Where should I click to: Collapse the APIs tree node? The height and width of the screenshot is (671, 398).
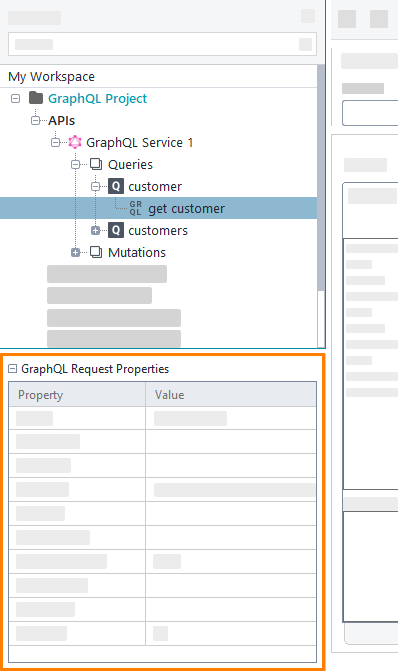click(36, 121)
